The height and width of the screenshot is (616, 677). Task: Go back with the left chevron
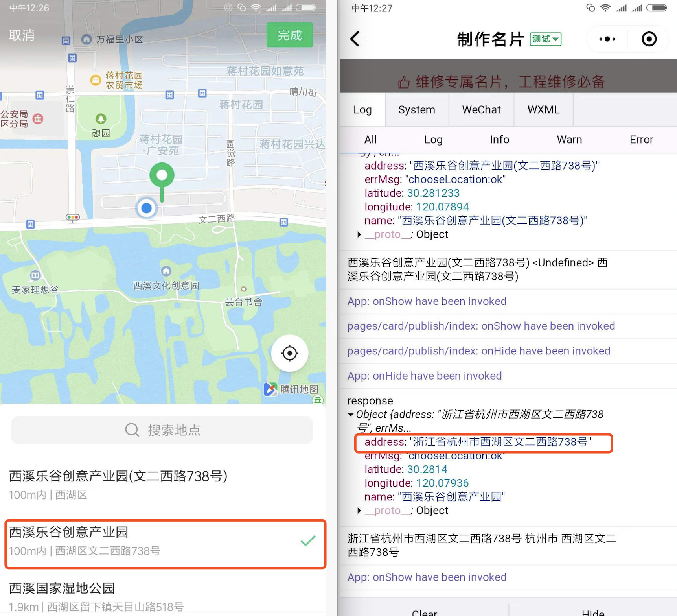pos(355,39)
